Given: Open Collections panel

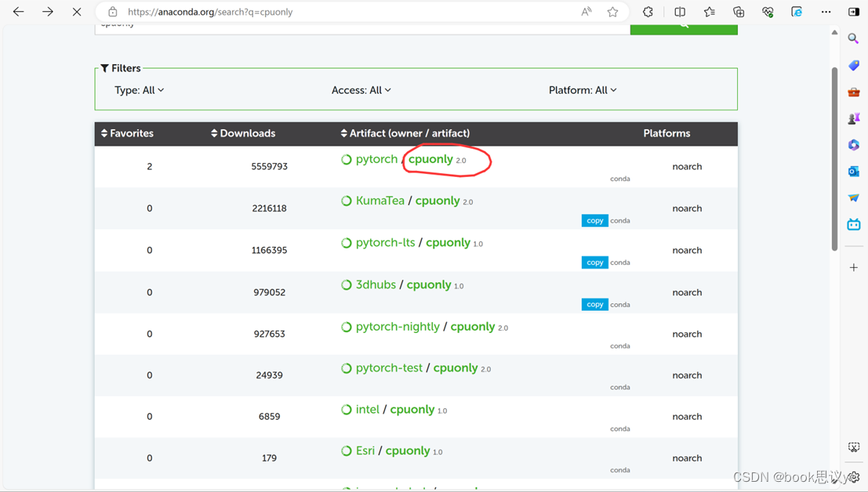Looking at the screenshot, I should 739,12.
